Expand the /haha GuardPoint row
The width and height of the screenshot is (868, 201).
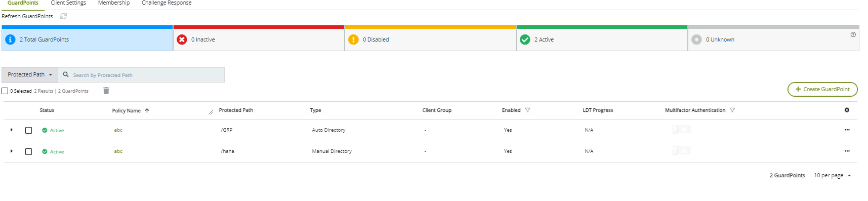(11, 151)
